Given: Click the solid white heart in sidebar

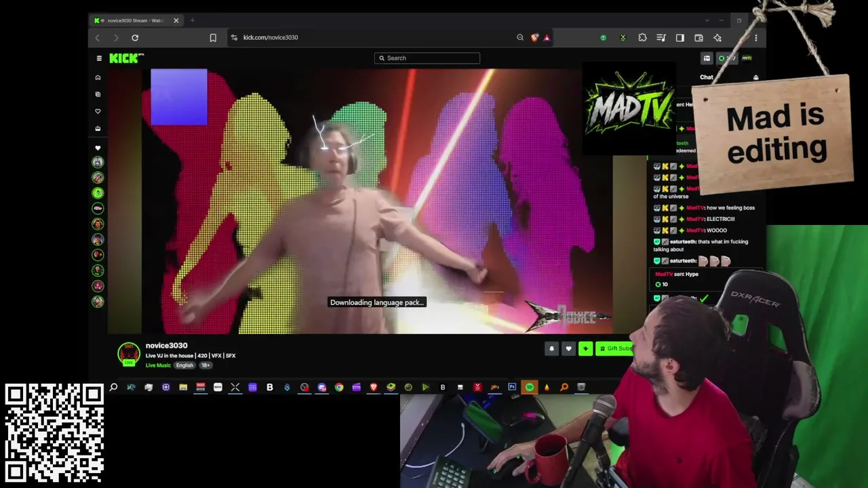Looking at the screenshot, I should pyautogui.click(x=98, y=148).
